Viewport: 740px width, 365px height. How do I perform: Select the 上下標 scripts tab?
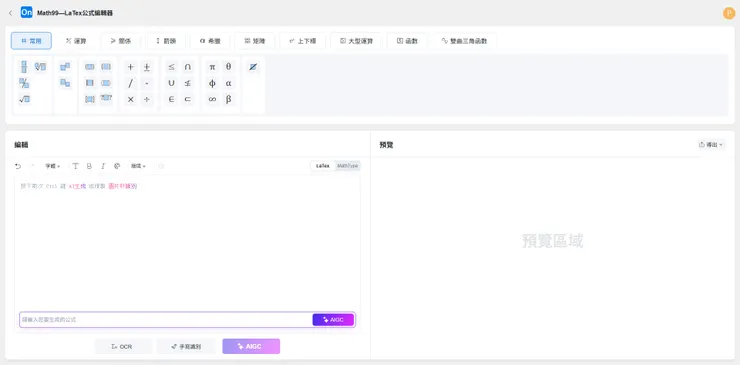pyautogui.click(x=303, y=41)
